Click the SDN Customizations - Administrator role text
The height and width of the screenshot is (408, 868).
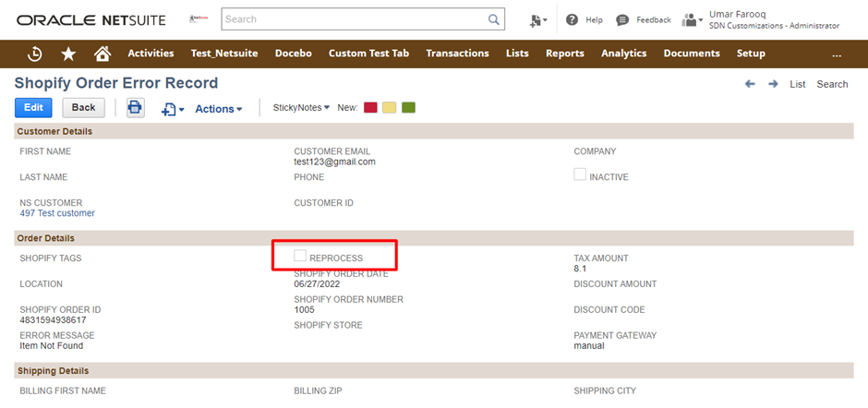[774, 26]
